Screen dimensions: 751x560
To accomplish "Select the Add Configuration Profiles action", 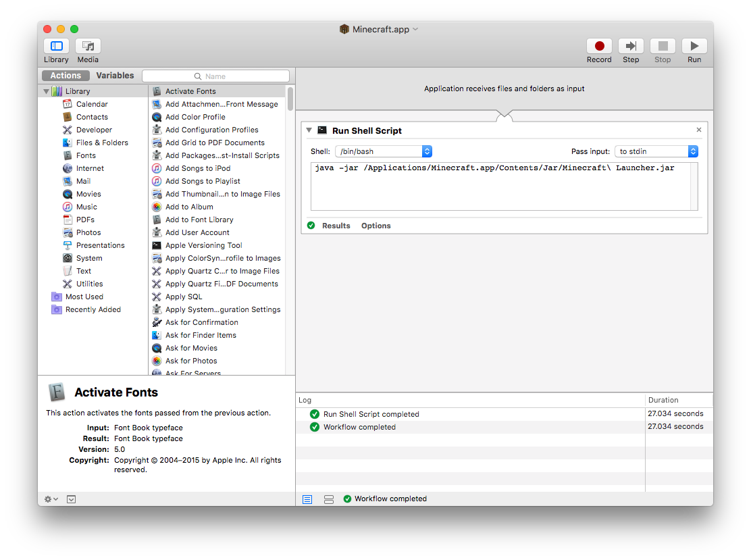I will 217,130.
